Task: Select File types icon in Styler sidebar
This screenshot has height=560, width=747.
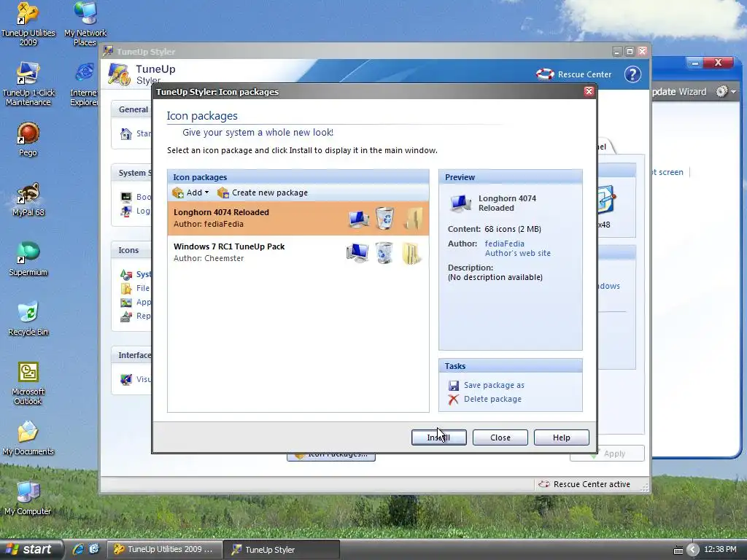Action: pyautogui.click(x=126, y=288)
